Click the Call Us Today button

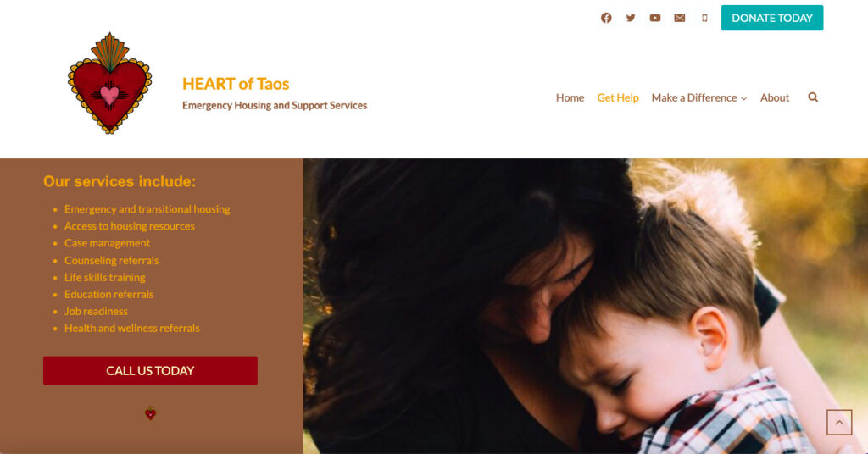(x=150, y=370)
